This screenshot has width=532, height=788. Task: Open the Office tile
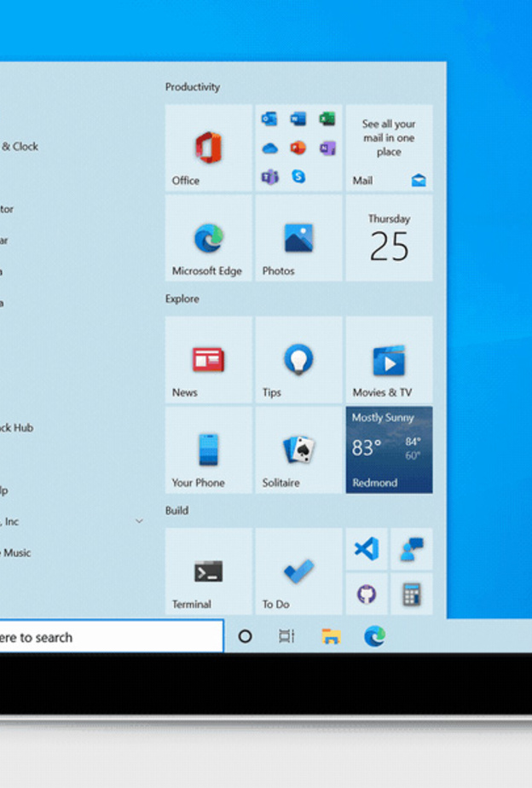208,148
